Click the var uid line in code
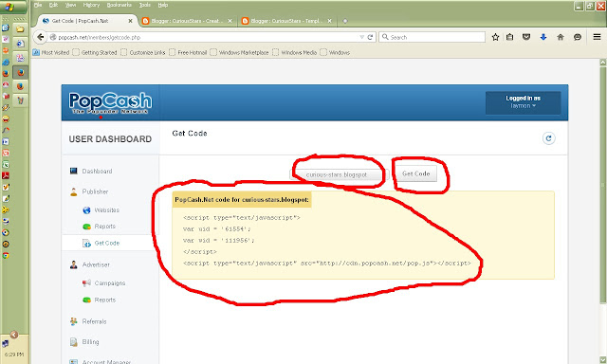This screenshot has height=364, width=607. (217, 229)
